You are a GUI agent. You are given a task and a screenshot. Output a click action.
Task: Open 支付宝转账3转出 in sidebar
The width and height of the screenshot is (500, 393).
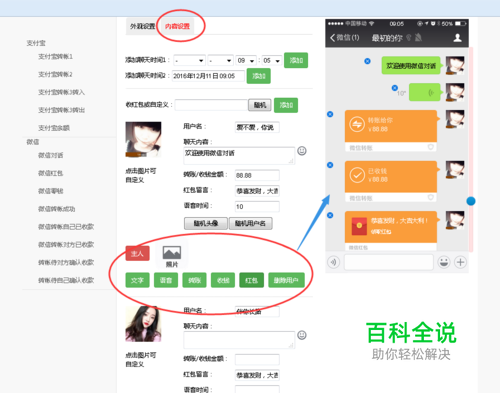pyautogui.click(x=62, y=110)
